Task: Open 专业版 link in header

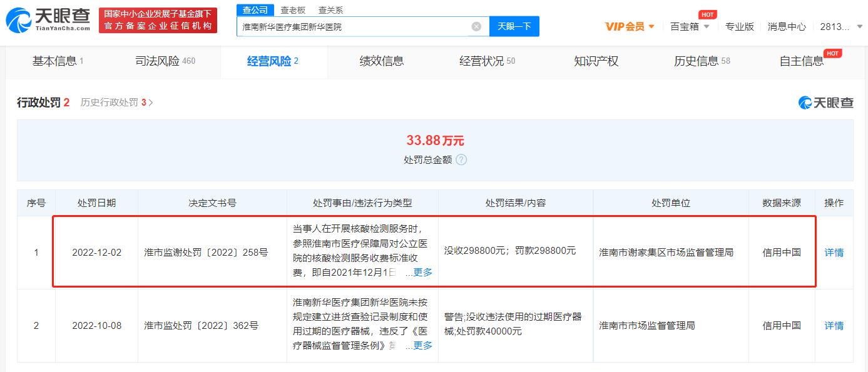Action: (x=739, y=26)
